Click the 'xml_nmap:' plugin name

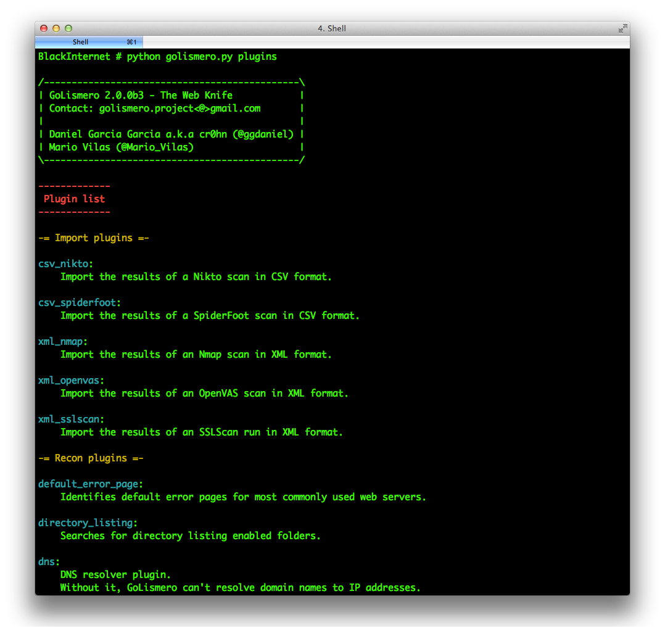[63, 342]
